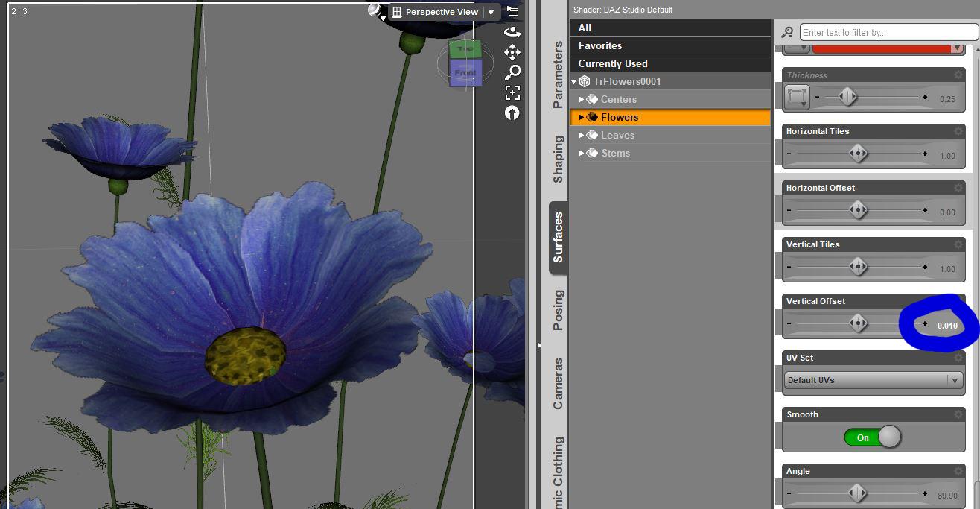This screenshot has width=980, height=509.
Task: Click the panel collapse arrow on divider
Action: pos(541,346)
